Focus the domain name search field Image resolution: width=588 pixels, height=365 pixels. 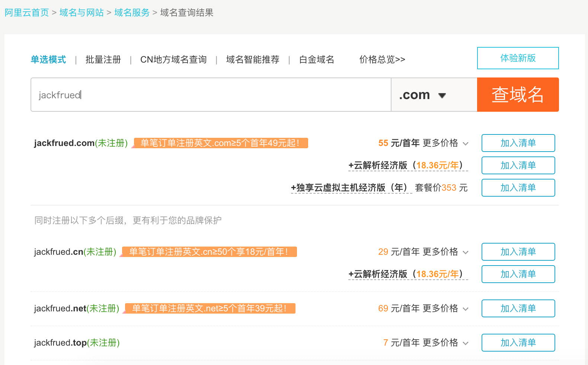[211, 95]
